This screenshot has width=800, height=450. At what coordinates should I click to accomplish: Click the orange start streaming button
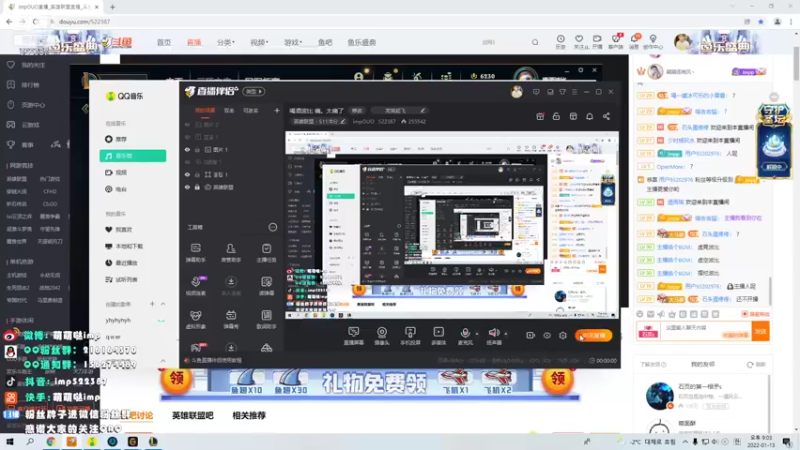593,336
